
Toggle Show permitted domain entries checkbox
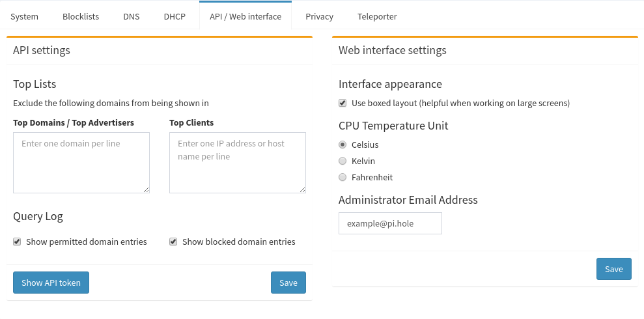17,242
